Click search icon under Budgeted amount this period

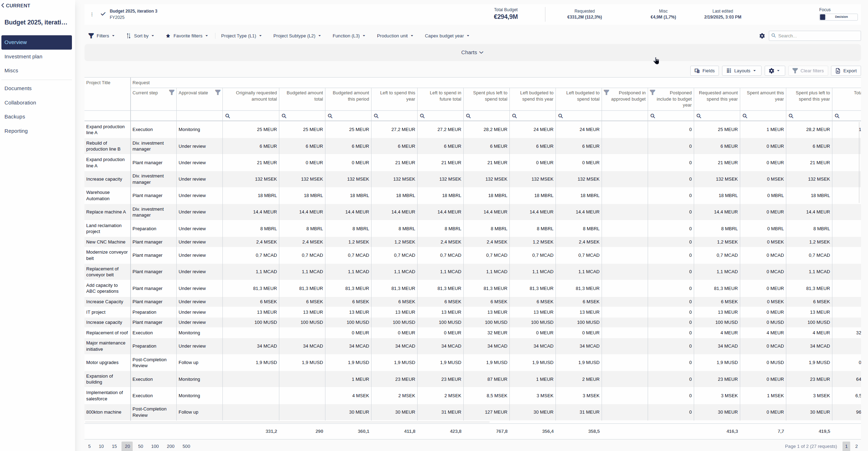pos(330,116)
